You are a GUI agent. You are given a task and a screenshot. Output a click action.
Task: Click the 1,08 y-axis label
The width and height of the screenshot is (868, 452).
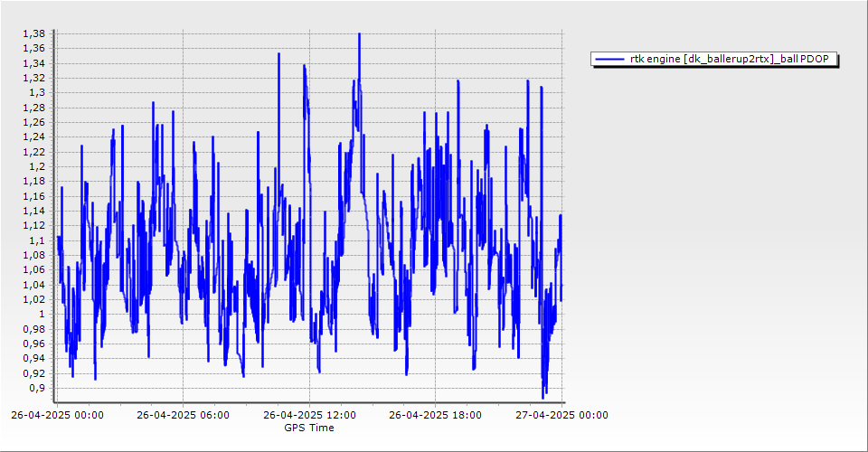(x=33, y=255)
